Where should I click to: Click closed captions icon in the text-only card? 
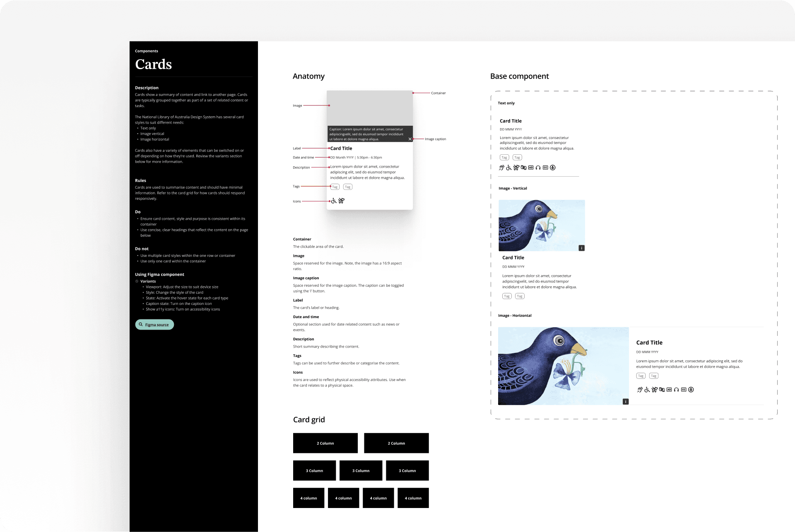(x=545, y=168)
